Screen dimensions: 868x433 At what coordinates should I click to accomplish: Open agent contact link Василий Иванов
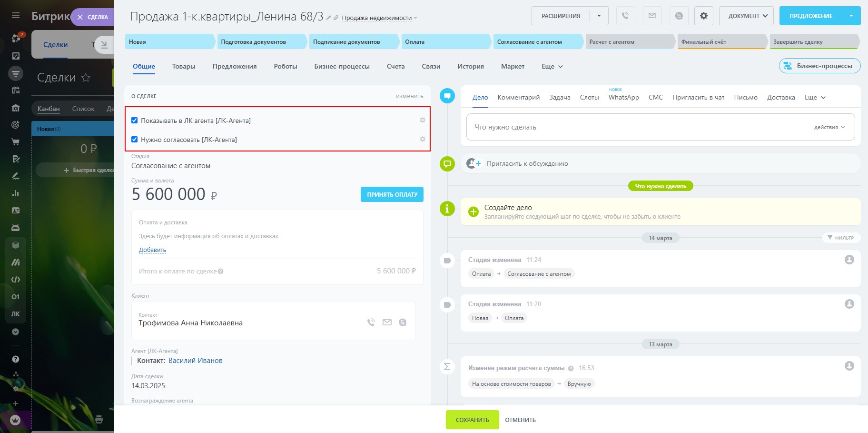(195, 361)
